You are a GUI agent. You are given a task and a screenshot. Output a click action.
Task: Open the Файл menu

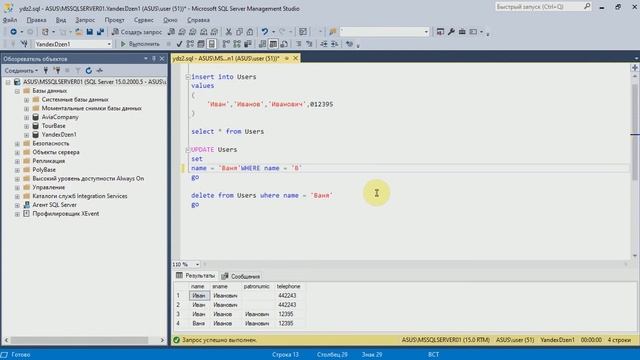pos(10,20)
